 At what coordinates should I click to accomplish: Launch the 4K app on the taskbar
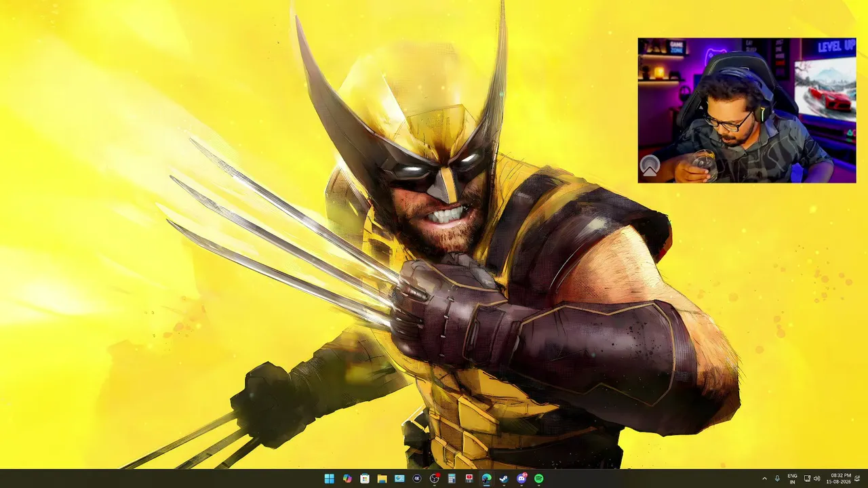[x=417, y=479]
